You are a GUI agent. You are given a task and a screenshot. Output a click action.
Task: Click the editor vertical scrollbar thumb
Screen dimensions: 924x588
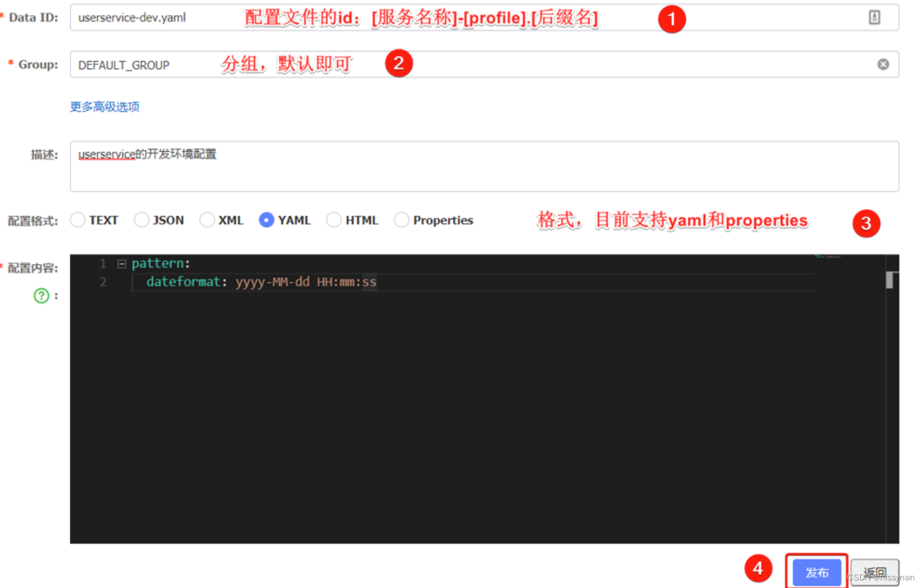click(x=890, y=280)
